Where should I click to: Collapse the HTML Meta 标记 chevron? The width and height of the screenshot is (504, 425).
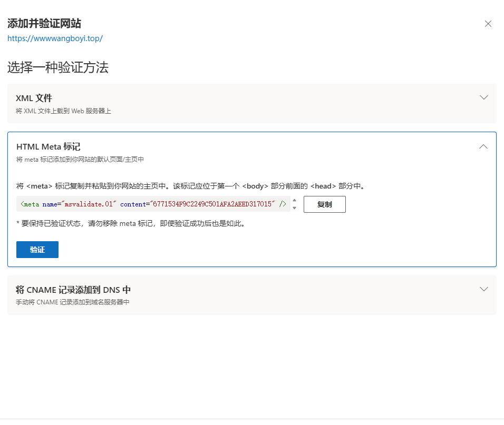483,147
